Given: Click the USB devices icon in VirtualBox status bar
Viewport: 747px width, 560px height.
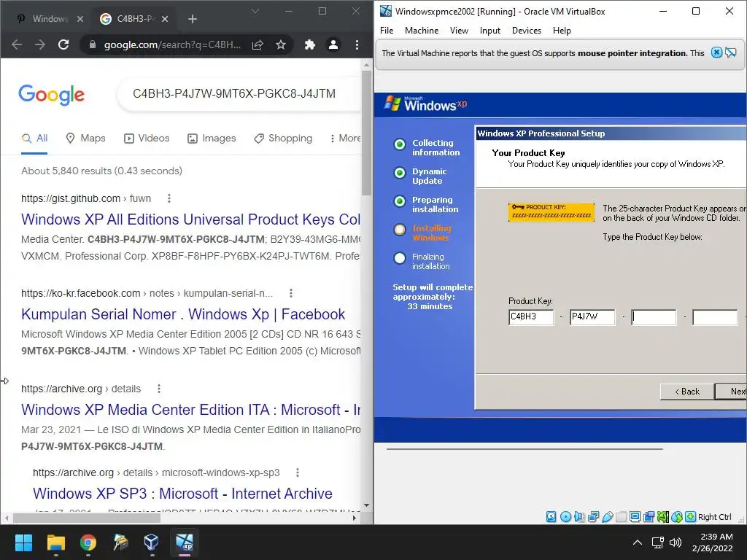Looking at the screenshot, I should click(x=608, y=517).
